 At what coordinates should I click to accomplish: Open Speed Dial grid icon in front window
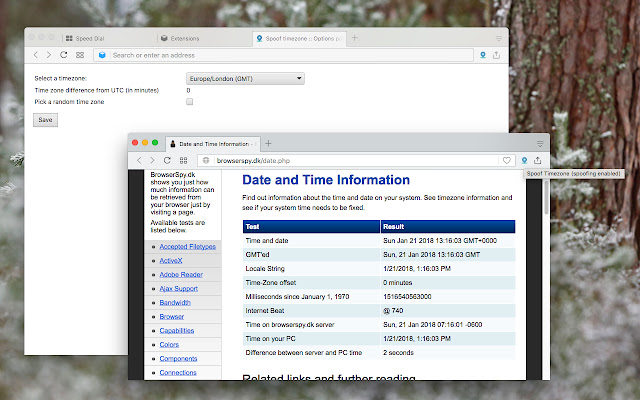[x=182, y=160]
